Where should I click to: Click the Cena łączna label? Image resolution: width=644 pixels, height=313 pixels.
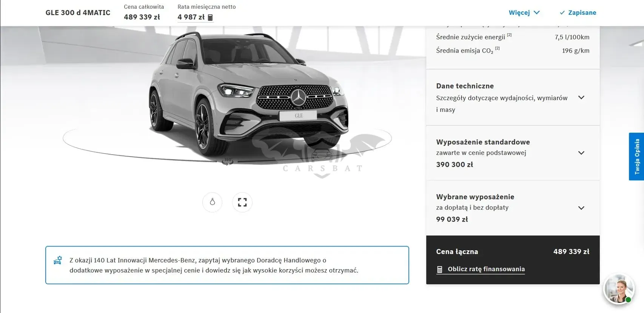click(x=457, y=252)
